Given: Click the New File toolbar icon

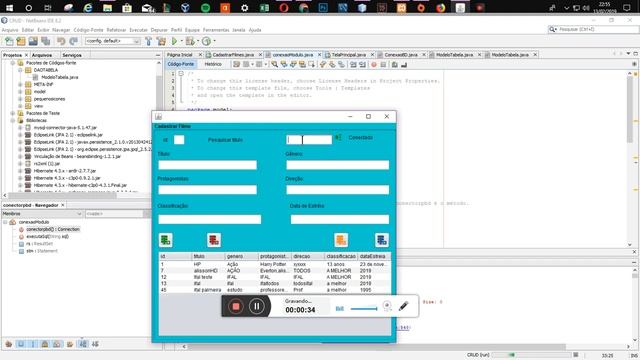Looking at the screenshot, I should [x=9, y=41].
